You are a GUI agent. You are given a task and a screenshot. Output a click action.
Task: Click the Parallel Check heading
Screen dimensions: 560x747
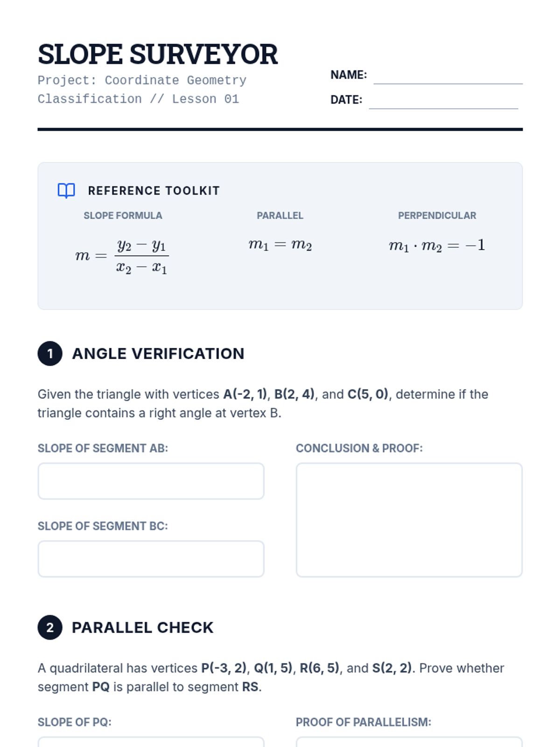pos(143,627)
